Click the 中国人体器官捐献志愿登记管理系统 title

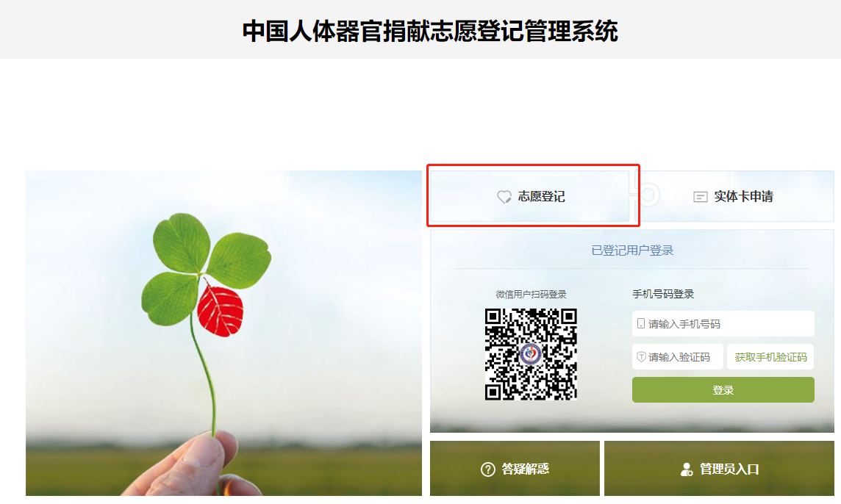430,31
